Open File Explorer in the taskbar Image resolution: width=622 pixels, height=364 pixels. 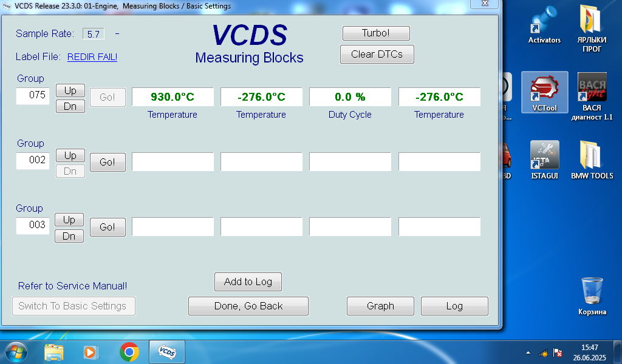pyautogui.click(x=54, y=352)
